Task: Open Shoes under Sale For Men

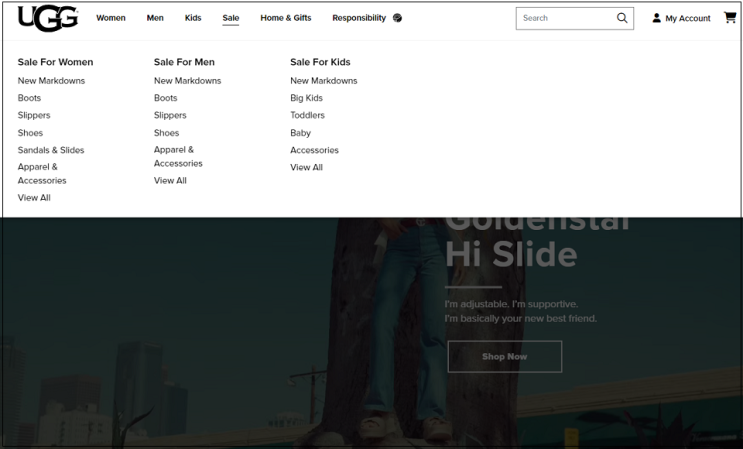Action: 166,133
